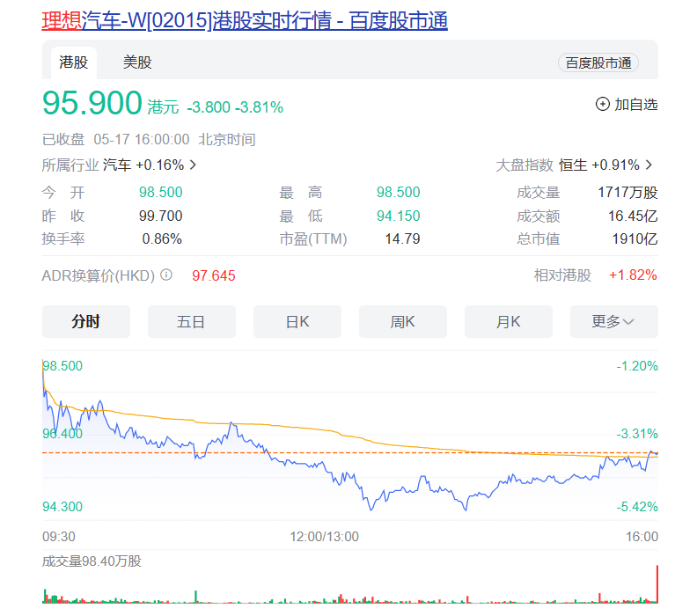The image size is (697, 616).
Task: Click the 百度股市通 badge button
Action: (598, 63)
